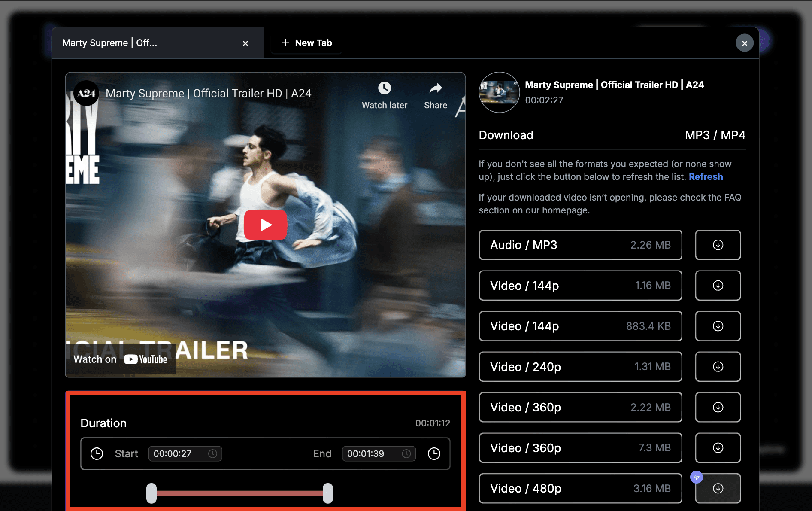Close the downloader dialog
Viewport: 812px width, 511px height.
(x=744, y=43)
